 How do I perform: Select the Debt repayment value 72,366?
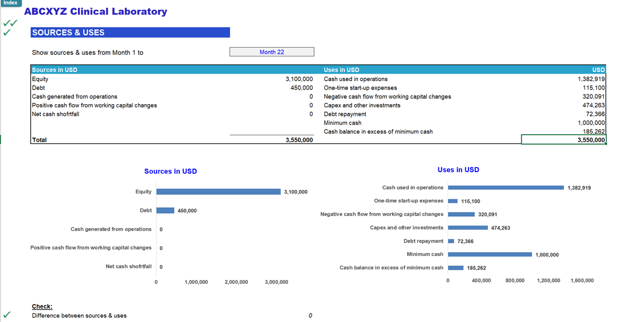(596, 114)
